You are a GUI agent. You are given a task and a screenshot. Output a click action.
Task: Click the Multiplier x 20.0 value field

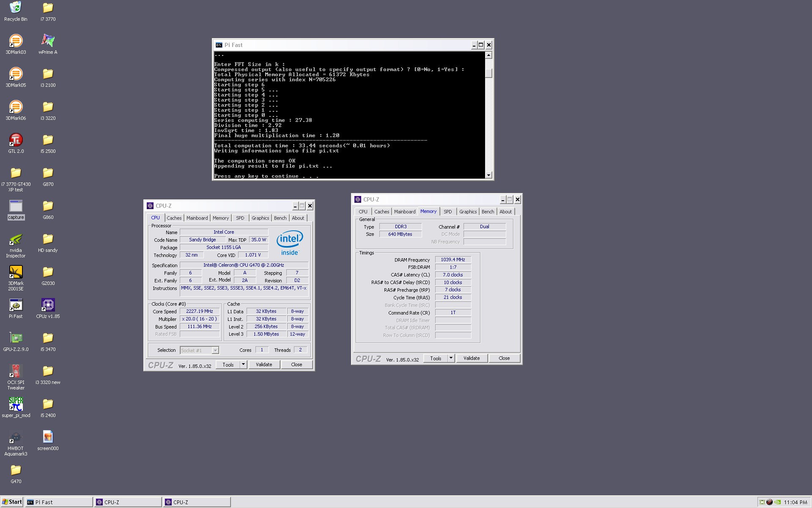point(200,319)
